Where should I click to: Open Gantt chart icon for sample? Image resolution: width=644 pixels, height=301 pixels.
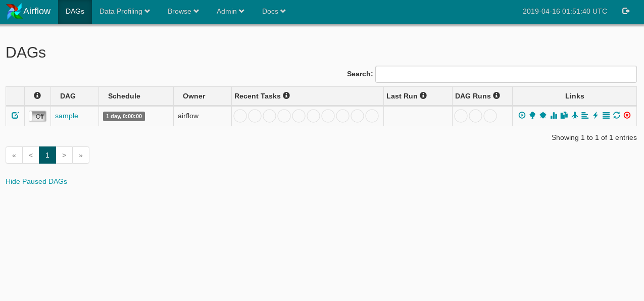pyautogui.click(x=585, y=115)
